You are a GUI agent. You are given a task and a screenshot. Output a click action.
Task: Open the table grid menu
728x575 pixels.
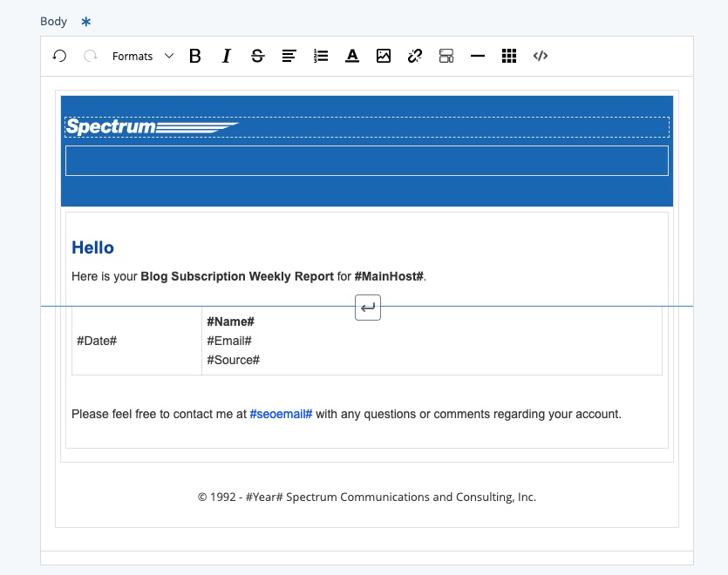tap(509, 56)
